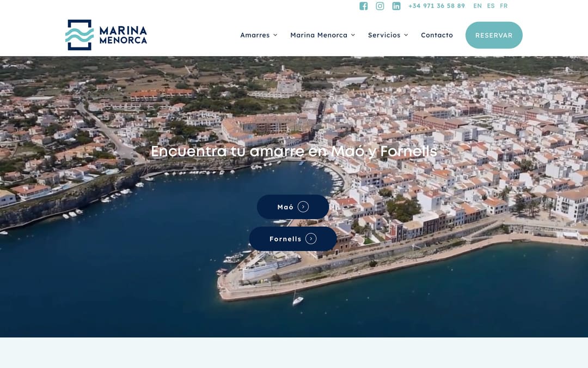588x368 pixels.
Task: Go to the Contacto page
Action: coord(437,35)
